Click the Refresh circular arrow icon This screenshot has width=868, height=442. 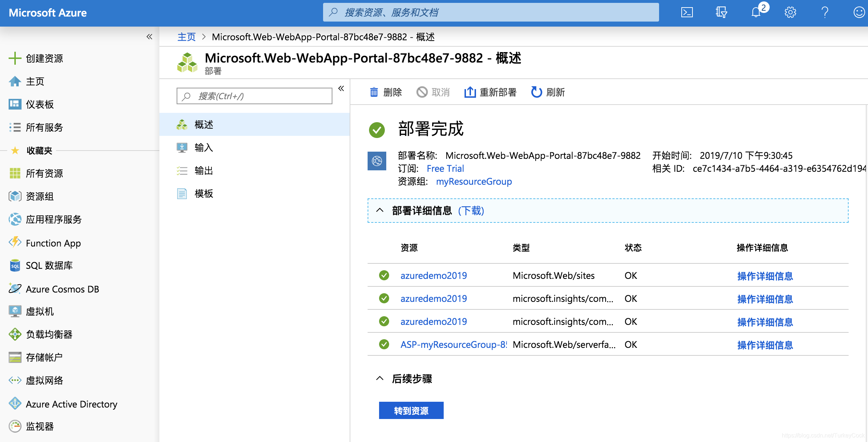click(x=536, y=92)
